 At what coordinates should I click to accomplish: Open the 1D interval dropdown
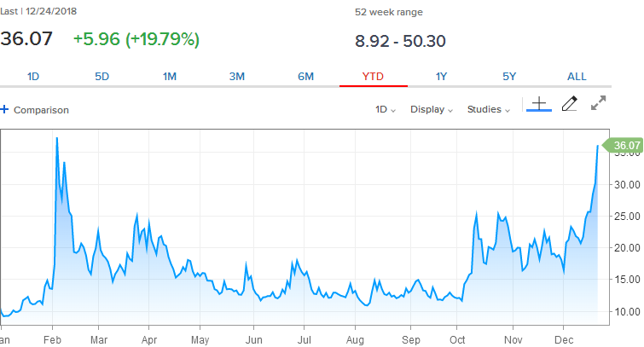tap(386, 110)
